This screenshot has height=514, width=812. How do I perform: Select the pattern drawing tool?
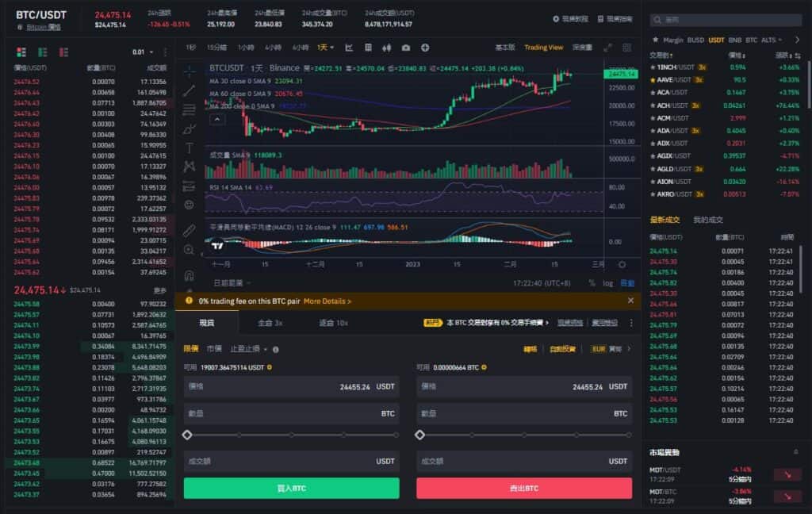[x=190, y=167]
